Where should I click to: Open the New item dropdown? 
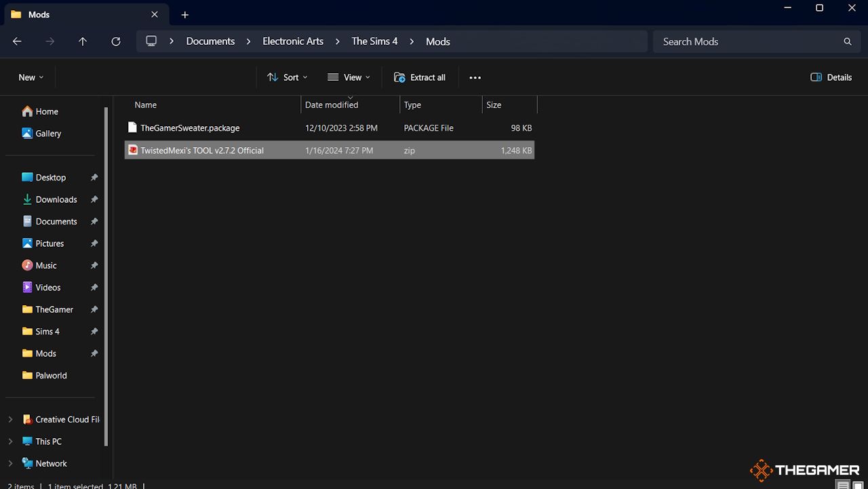point(31,77)
